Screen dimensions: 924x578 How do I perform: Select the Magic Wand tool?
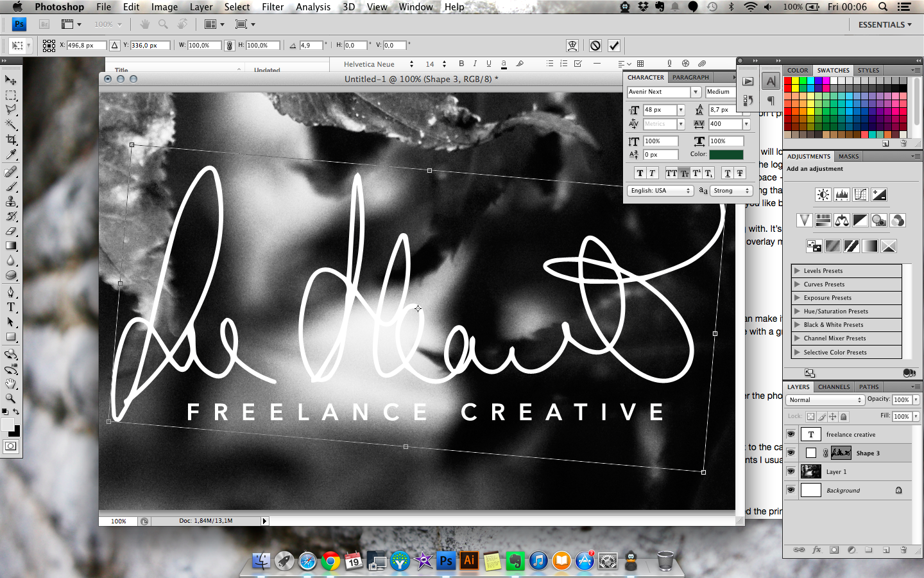pyautogui.click(x=11, y=125)
